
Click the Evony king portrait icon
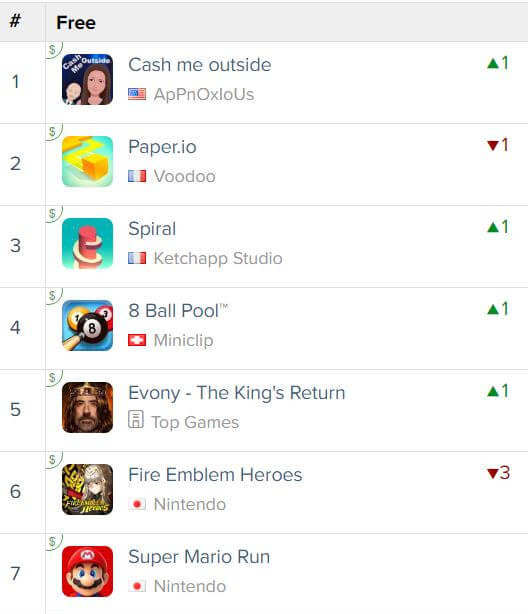pos(87,407)
